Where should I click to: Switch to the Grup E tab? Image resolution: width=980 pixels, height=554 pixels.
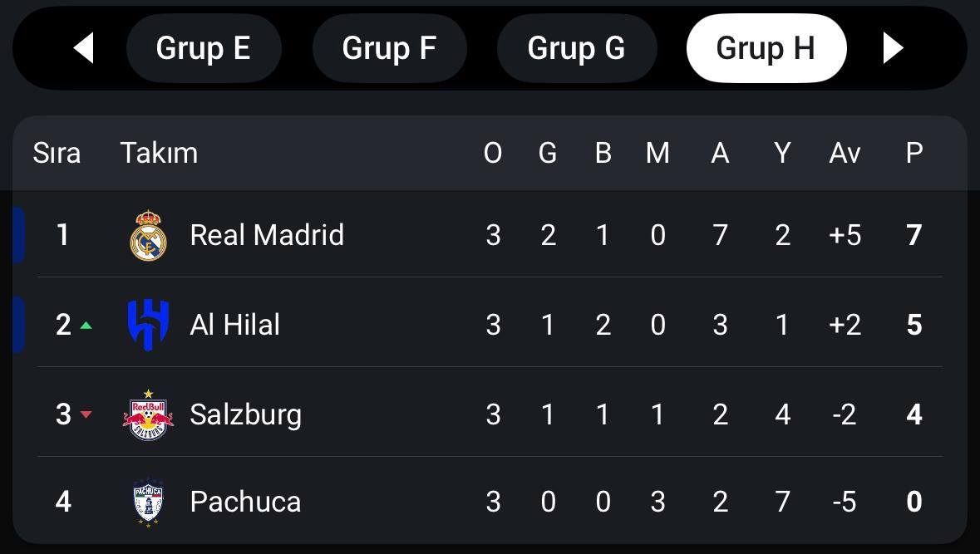coord(204,48)
